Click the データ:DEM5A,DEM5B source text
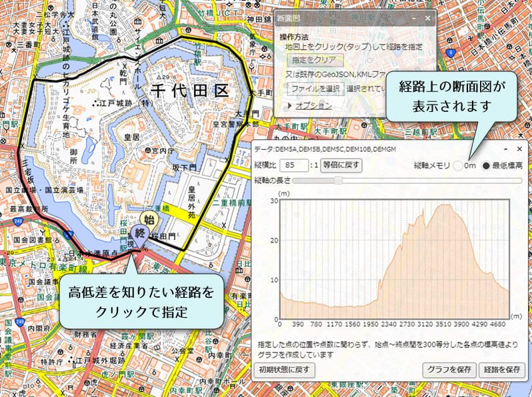 click(325, 149)
